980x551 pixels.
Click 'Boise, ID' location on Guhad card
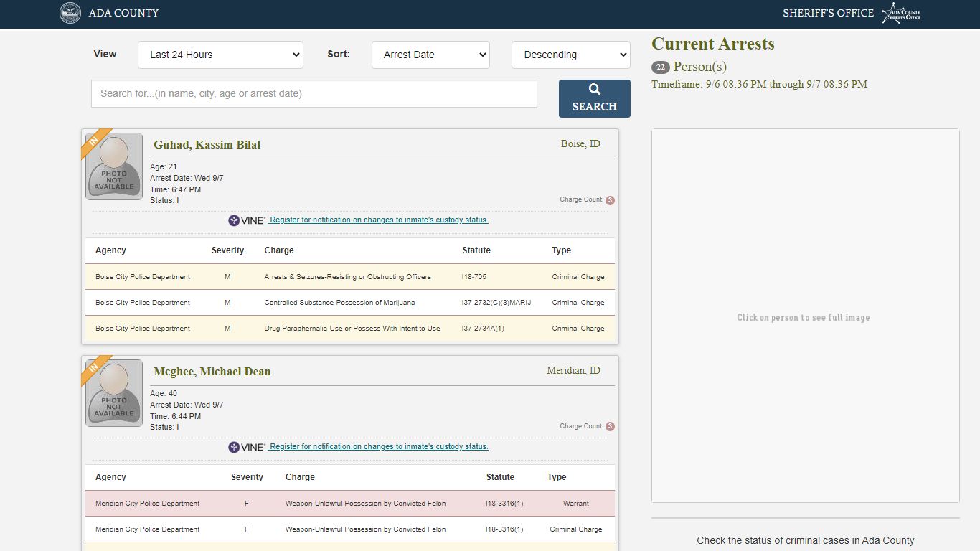tap(580, 144)
